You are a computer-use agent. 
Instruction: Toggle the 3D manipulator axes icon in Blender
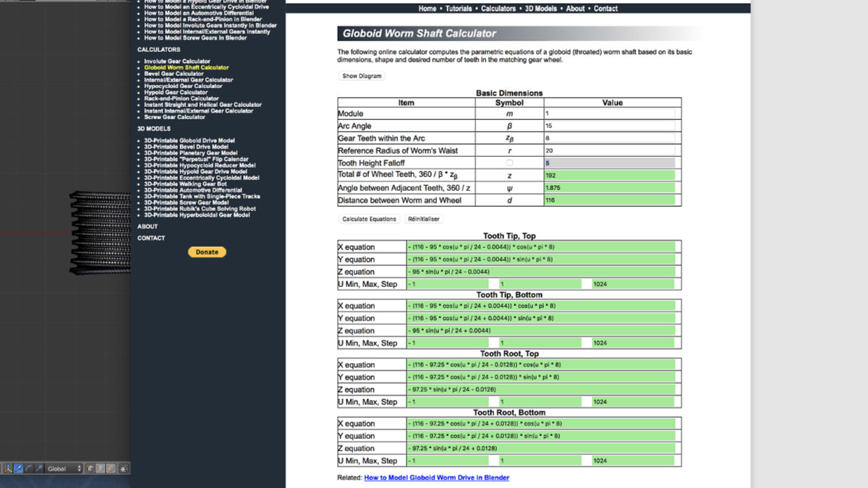click(x=8, y=468)
